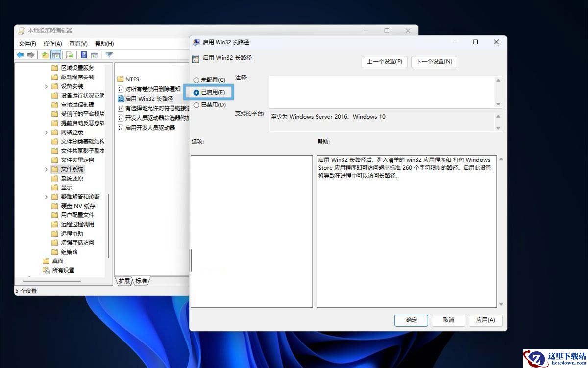588x368 pixels.
Task: Click the 远程协助 folder icon
Action: 55,234
